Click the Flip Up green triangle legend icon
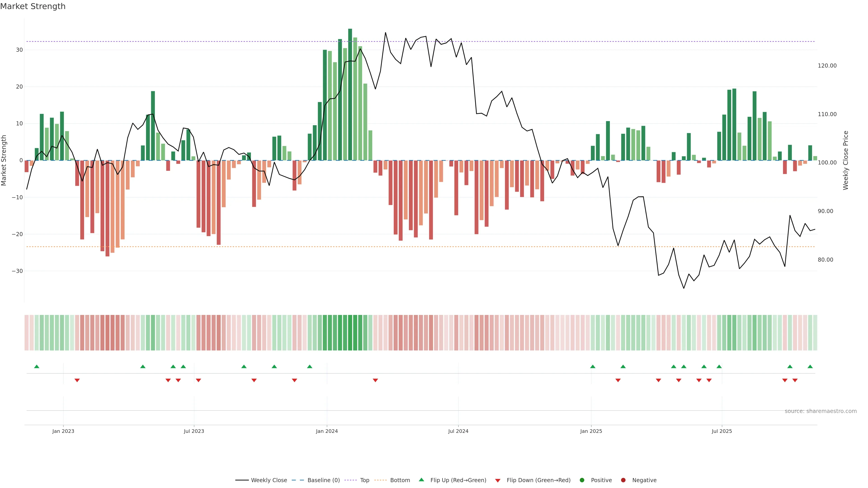The height and width of the screenshot is (488, 868). 421,480
